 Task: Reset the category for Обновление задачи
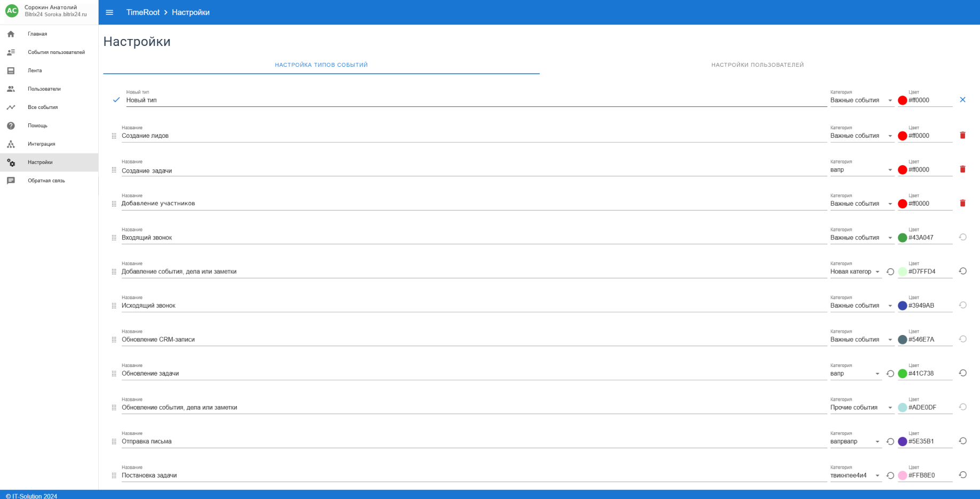[x=890, y=374]
